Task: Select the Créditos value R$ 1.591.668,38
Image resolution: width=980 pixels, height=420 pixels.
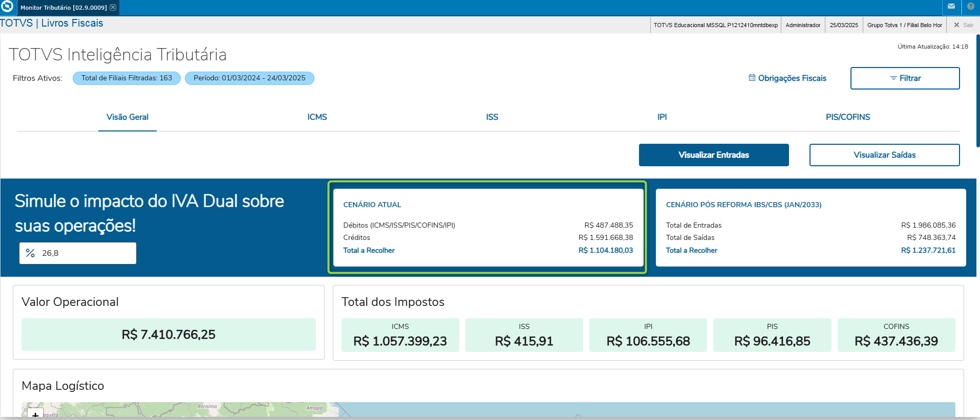Action: (606, 237)
